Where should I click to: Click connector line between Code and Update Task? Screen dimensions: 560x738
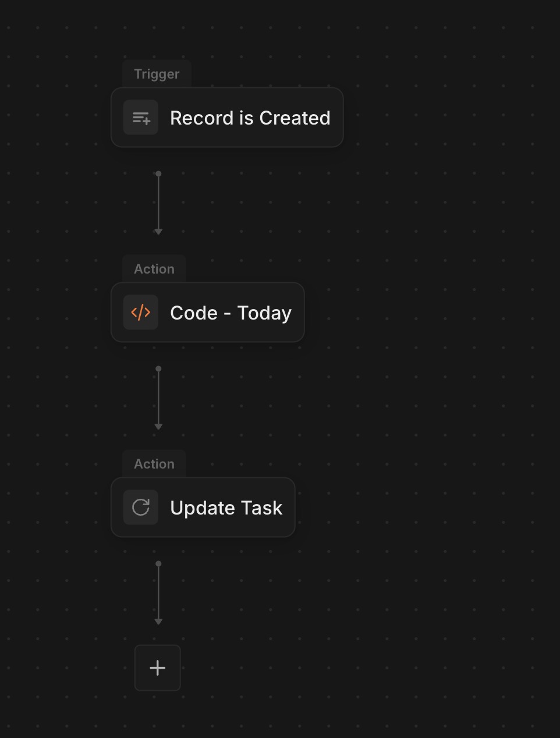tap(158, 398)
